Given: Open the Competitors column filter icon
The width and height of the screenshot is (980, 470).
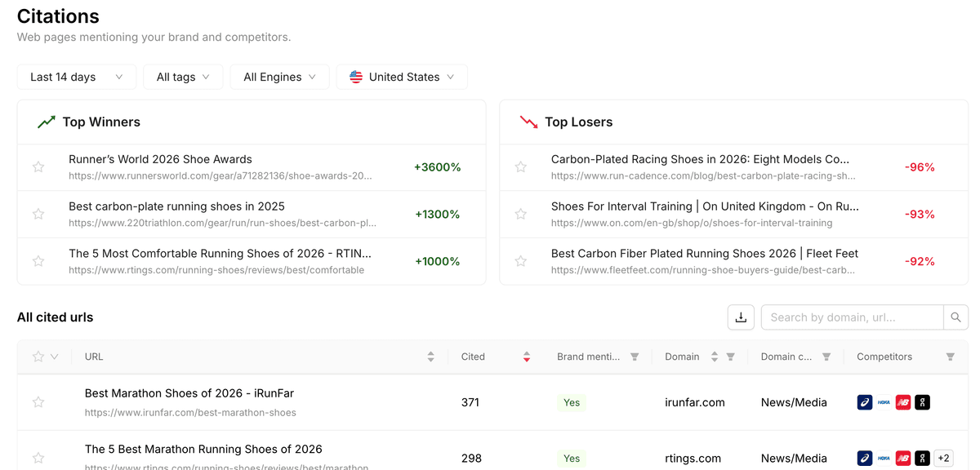Looking at the screenshot, I should tap(950, 357).
